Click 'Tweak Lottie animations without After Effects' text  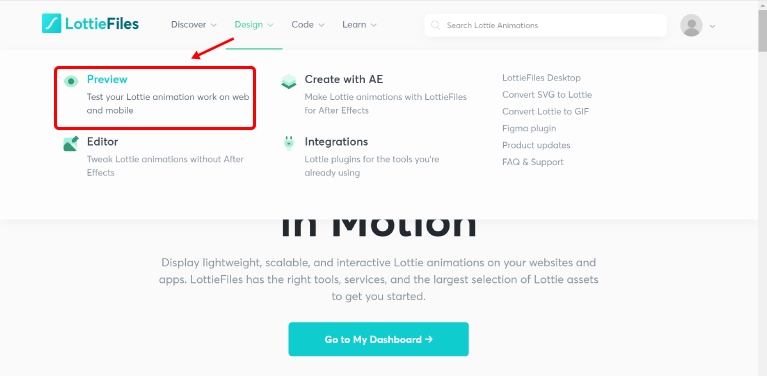[165, 166]
